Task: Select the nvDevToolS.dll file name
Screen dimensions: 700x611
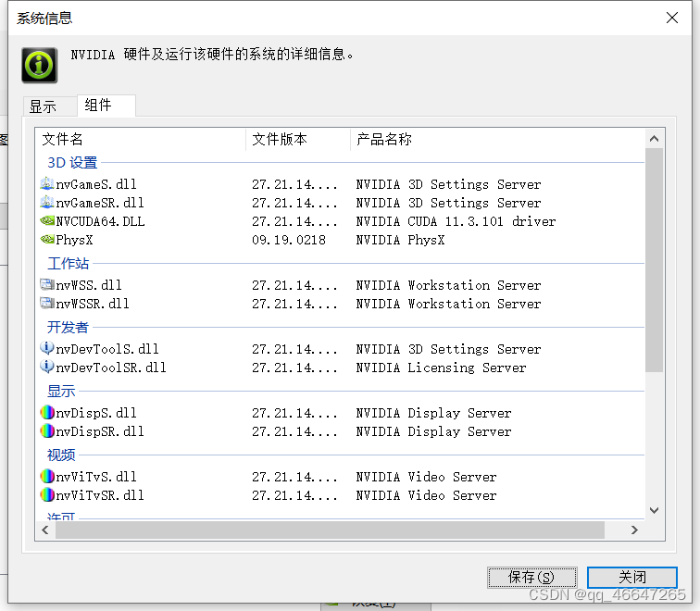Action: click(107, 349)
